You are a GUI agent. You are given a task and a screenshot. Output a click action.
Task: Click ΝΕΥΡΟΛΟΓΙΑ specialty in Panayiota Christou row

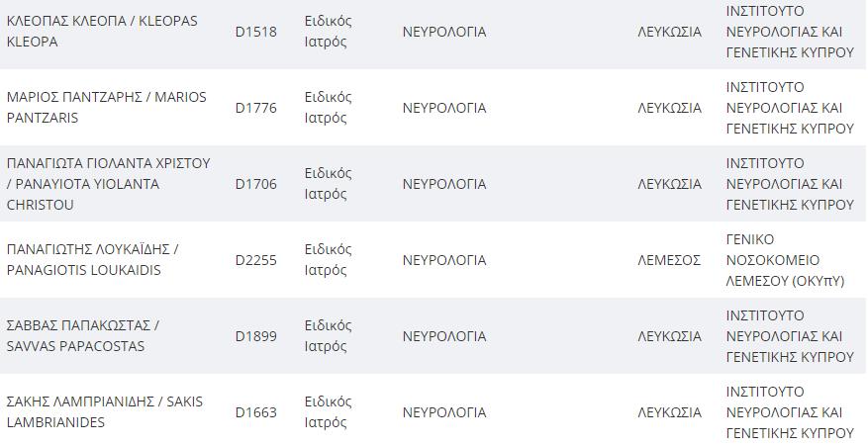(x=444, y=184)
